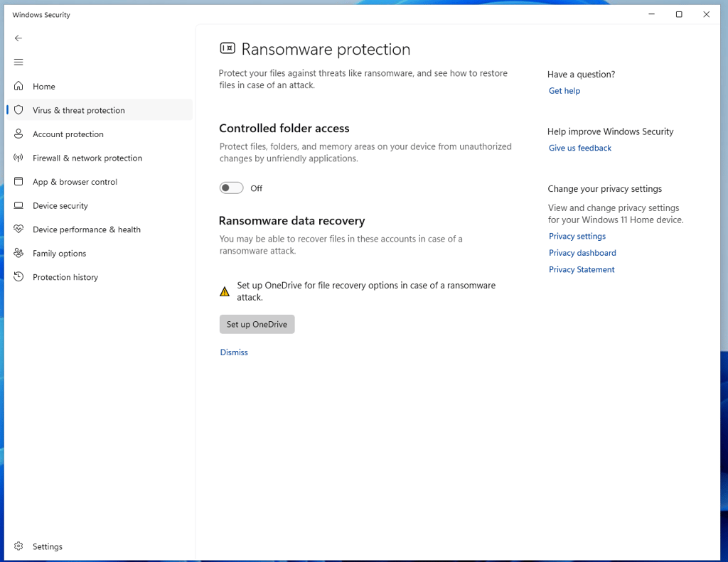728x562 pixels.
Task: Dismiss the OneDrive recommendation
Action: point(234,352)
